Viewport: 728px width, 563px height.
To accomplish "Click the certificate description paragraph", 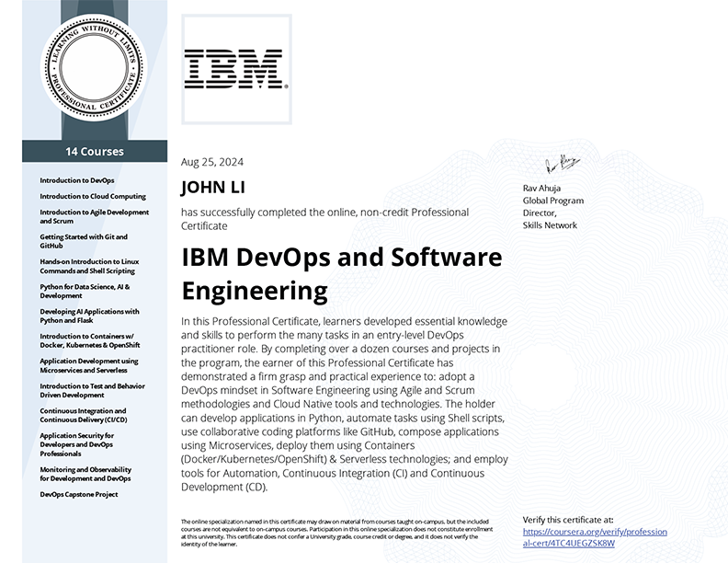I will (345, 404).
